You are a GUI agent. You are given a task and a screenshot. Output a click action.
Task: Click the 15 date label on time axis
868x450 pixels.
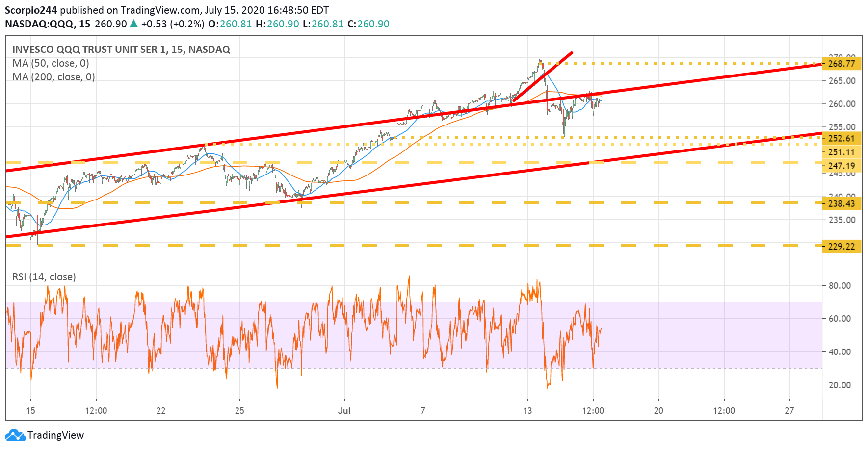click(30, 410)
